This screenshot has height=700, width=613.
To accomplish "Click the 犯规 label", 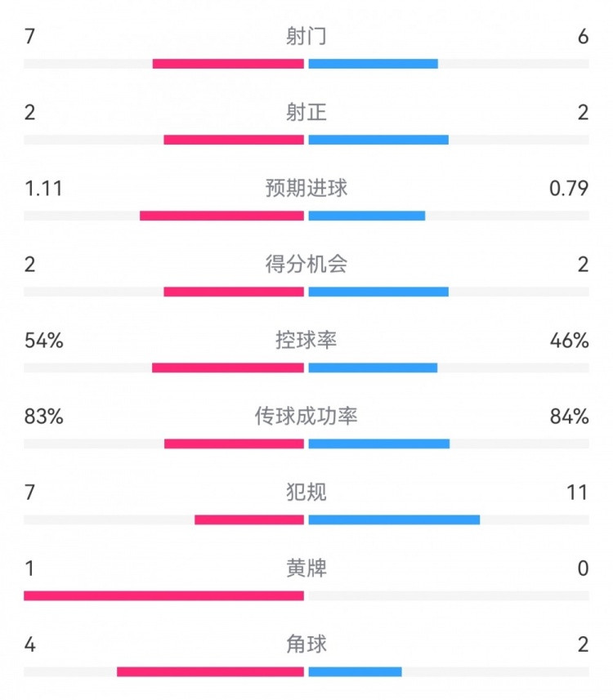I will tap(306, 492).
